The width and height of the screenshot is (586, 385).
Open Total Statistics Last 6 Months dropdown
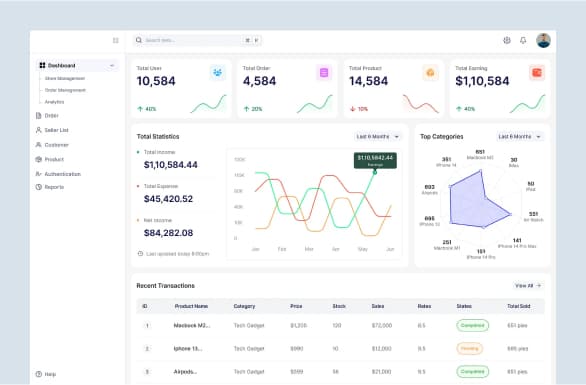378,137
